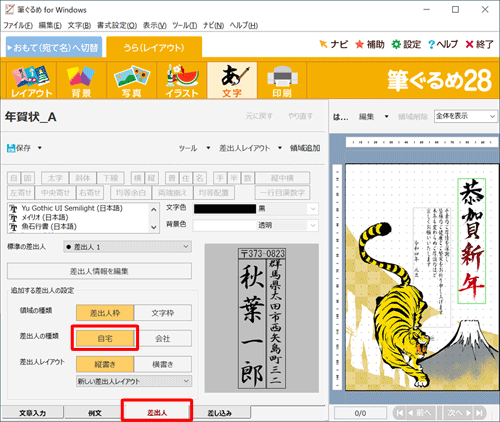The height and width of the screenshot is (422, 500).
Task: Click the 半 half-width button
Action: pos(234,178)
